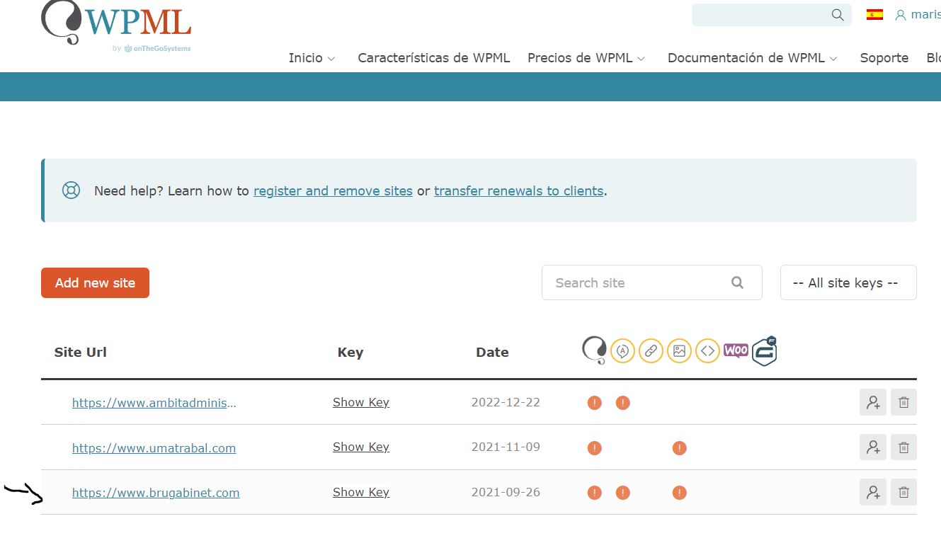Click media warning icon in brugabinet row
941x560 pixels.
pos(679,492)
